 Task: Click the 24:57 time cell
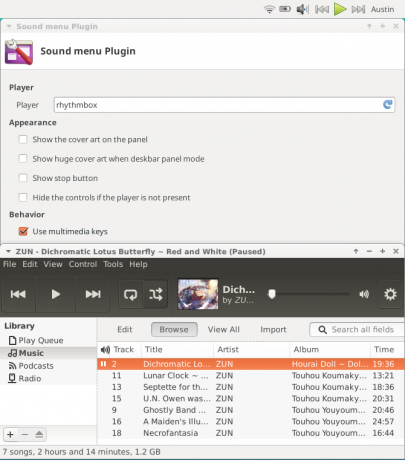(x=383, y=422)
